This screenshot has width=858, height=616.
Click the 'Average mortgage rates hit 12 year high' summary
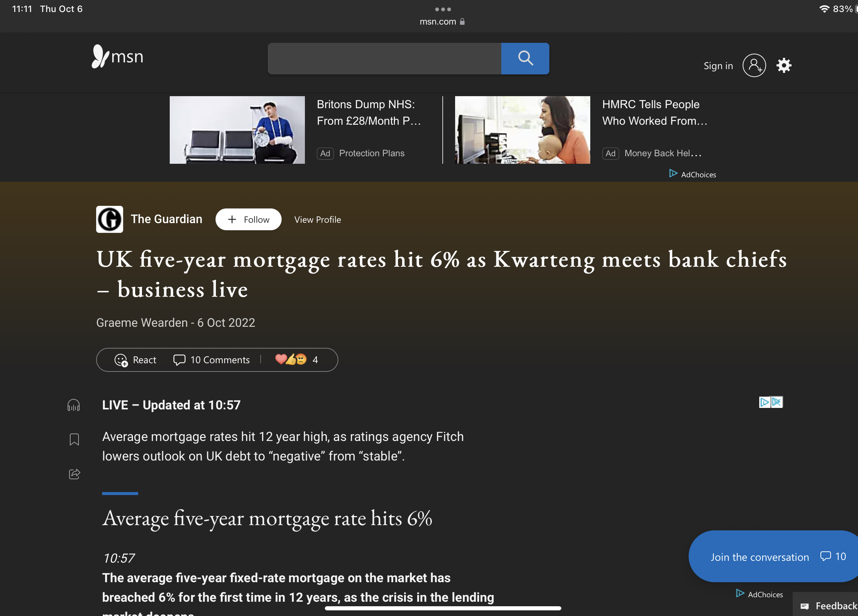coord(283,447)
